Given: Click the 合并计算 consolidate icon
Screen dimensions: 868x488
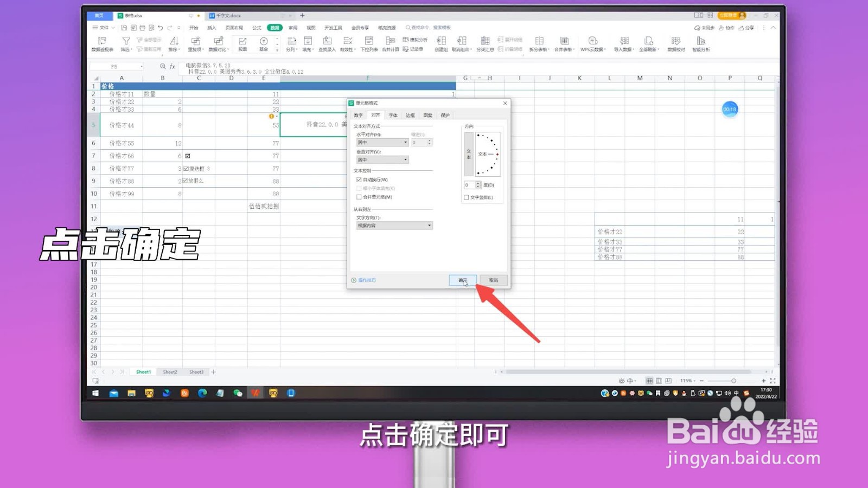Looking at the screenshot, I should tap(390, 41).
